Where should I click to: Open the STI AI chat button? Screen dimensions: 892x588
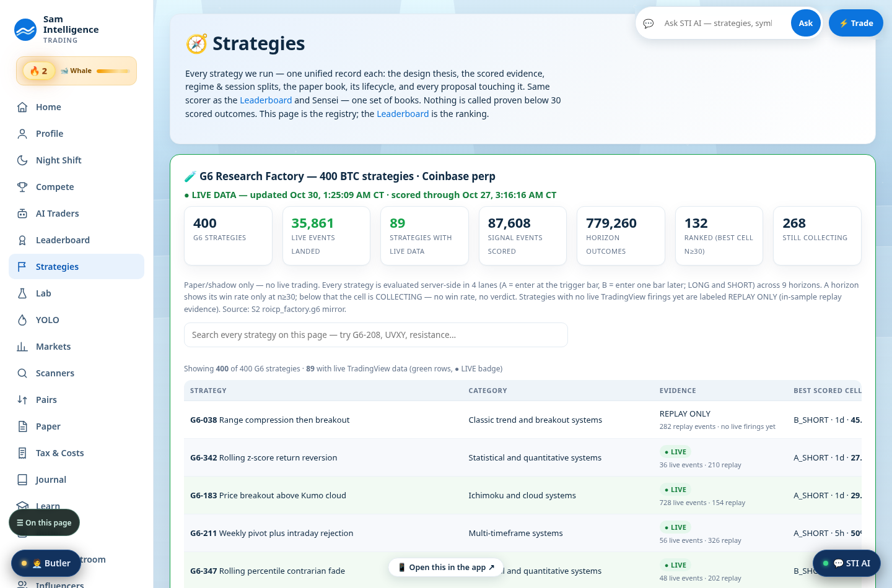[x=846, y=563]
